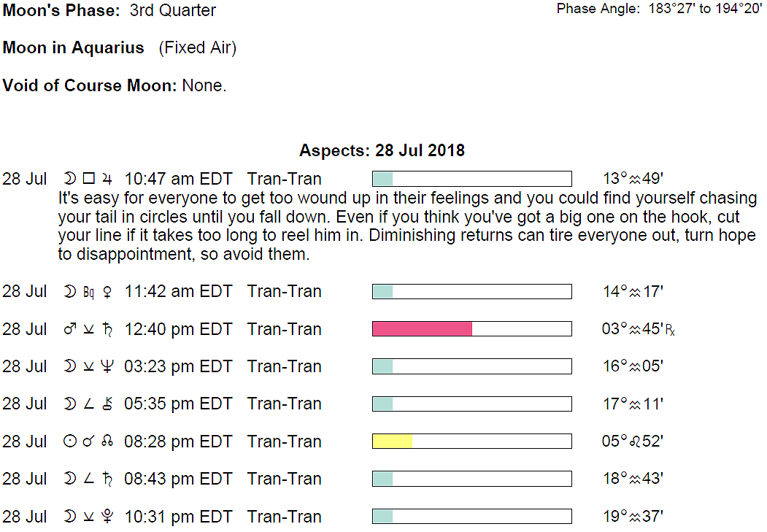
Task: Click the yellow strength bar for Sun-Node
Action: pos(393,442)
